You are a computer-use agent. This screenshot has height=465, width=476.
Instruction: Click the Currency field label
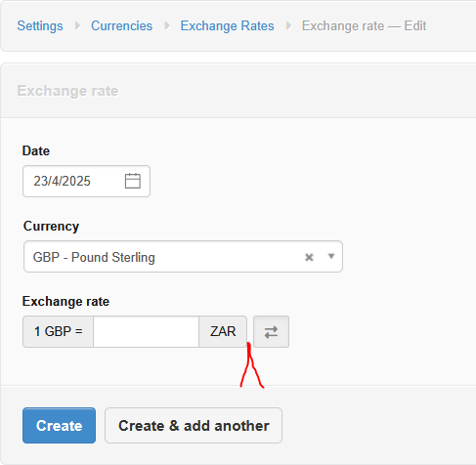51,227
